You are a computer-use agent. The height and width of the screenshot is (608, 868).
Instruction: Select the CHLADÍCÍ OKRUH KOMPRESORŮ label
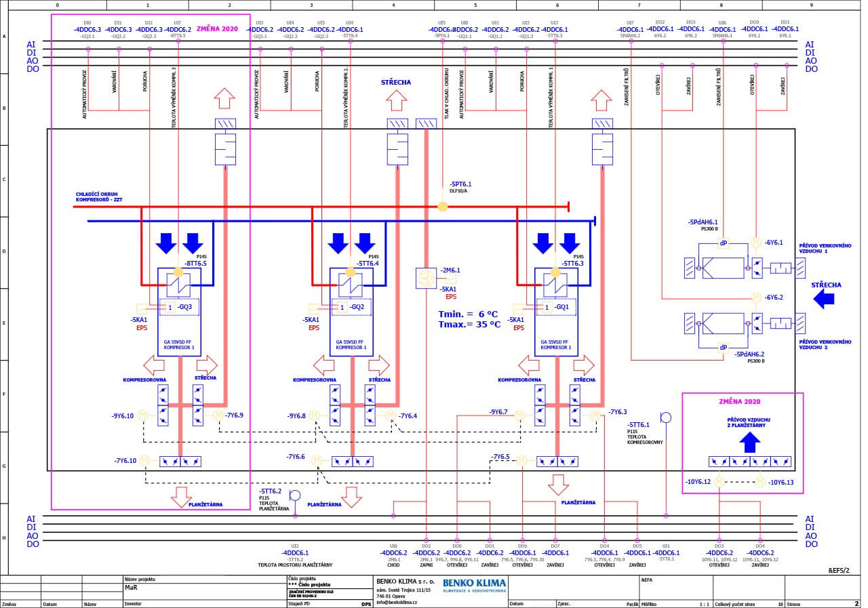pos(99,197)
